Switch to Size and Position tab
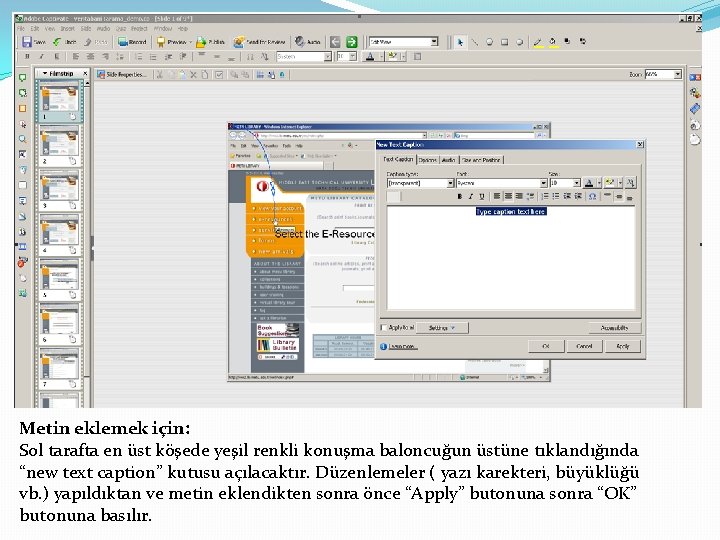Image resolution: width=720 pixels, height=540 pixels. pos(481,160)
